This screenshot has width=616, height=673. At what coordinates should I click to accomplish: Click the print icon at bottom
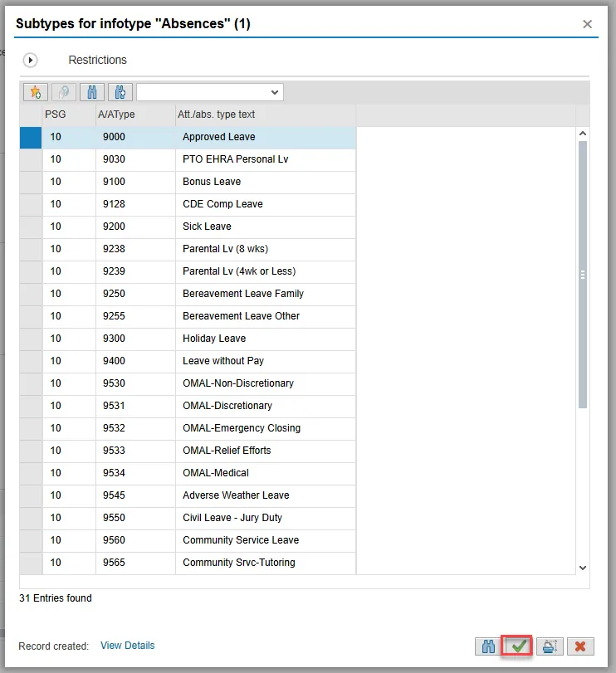click(x=549, y=646)
